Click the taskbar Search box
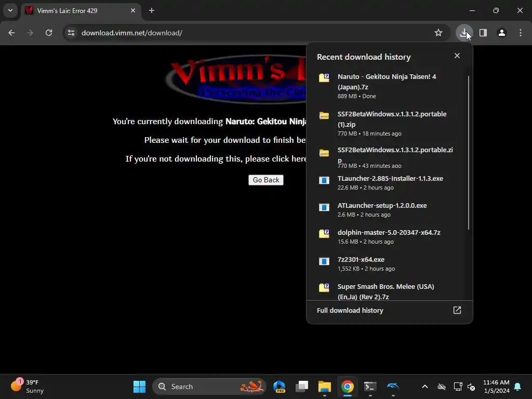 coord(209,387)
